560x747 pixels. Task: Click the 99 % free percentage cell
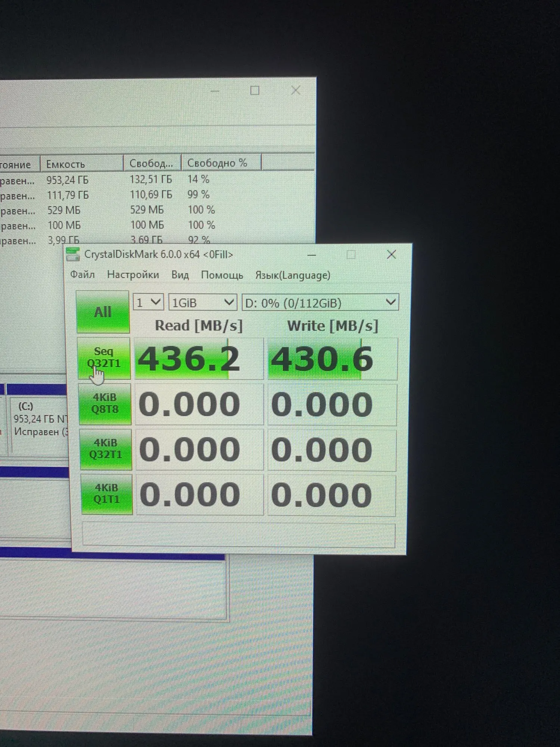pos(198,194)
